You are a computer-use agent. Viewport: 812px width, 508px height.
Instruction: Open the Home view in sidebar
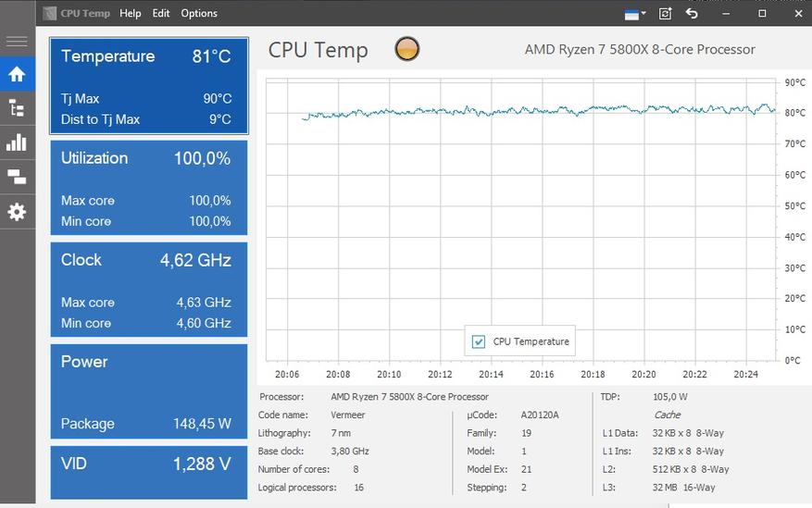click(17, 74)
